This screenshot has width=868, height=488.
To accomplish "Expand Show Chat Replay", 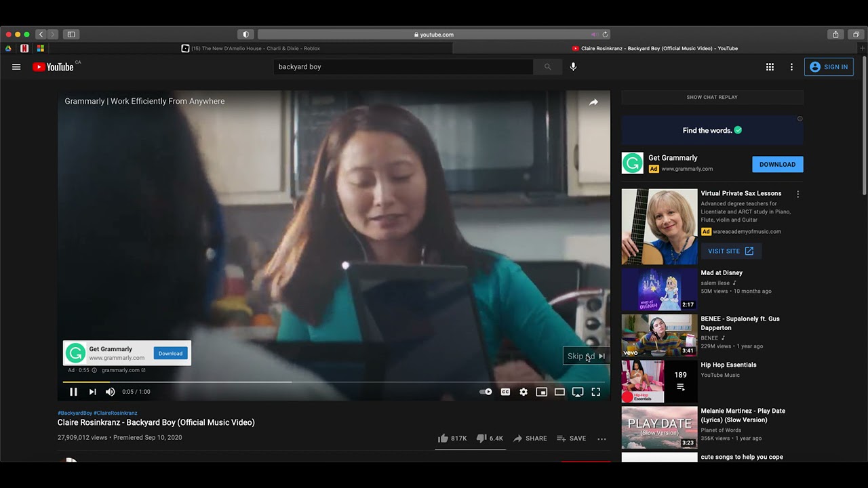I will pyautogui.click(x=712, y=97).
